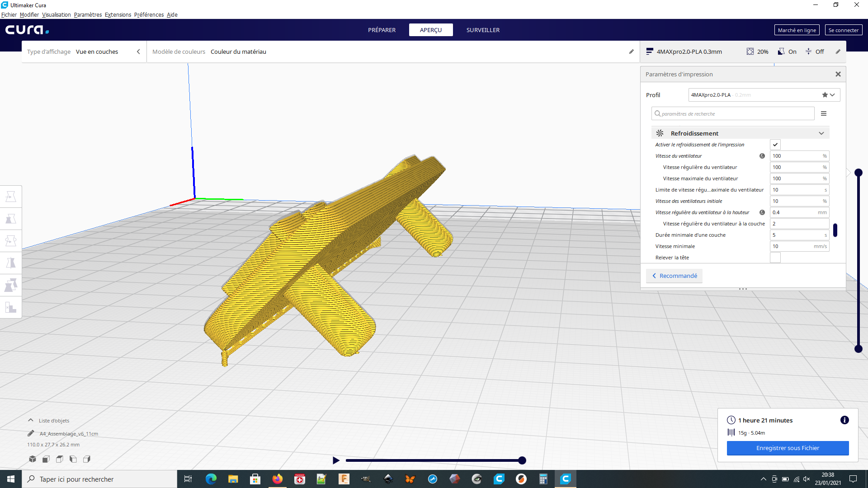Open the Extensions menu
Screen dimensions: 868x488
coord(118,14)
